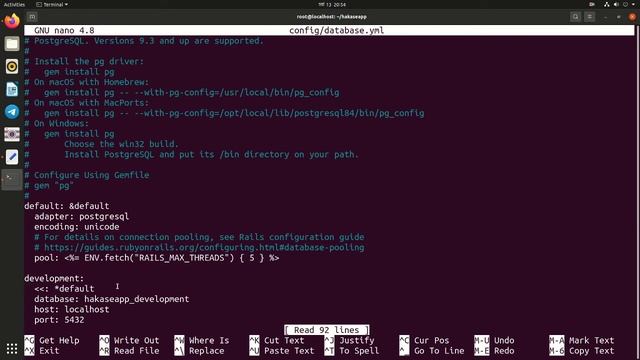Click "Configure Using Gemfile" comment

point(86,175)
